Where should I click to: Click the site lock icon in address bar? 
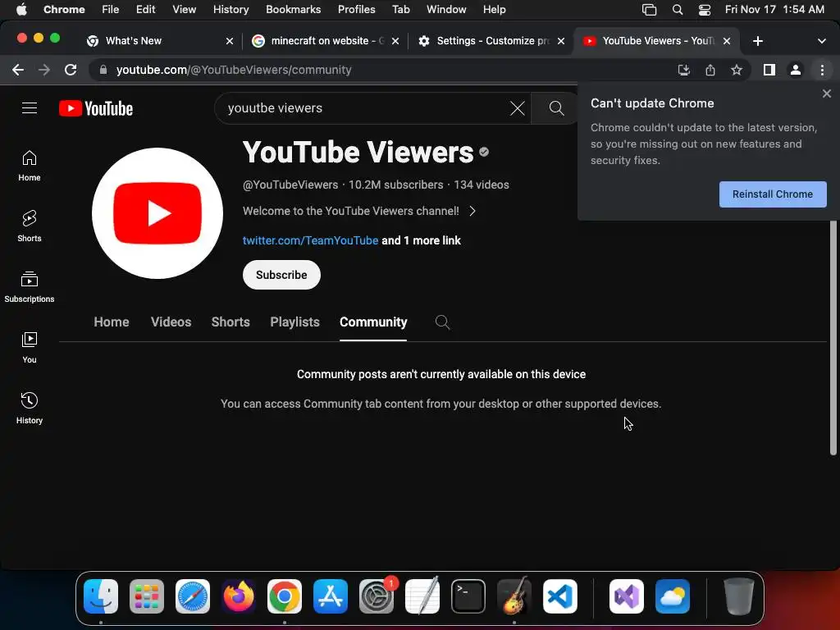[x=103, y=70]
